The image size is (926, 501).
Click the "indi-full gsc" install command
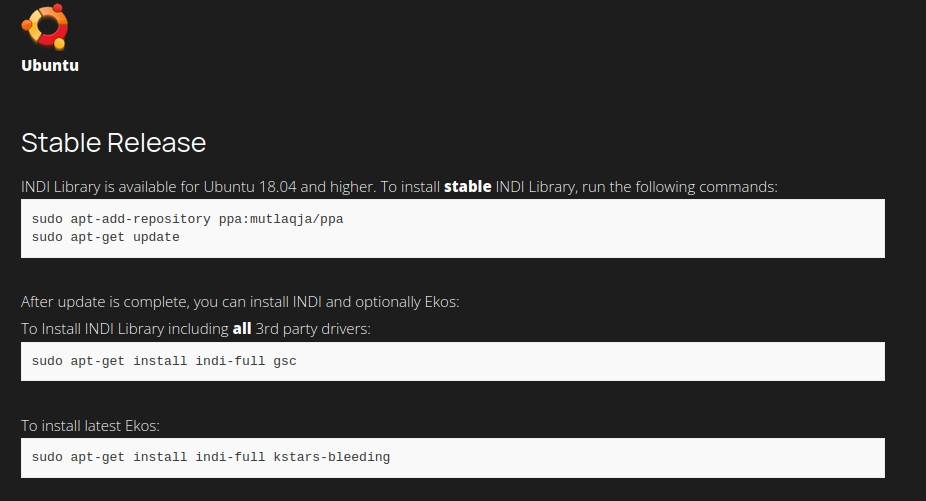pos(164,361)
